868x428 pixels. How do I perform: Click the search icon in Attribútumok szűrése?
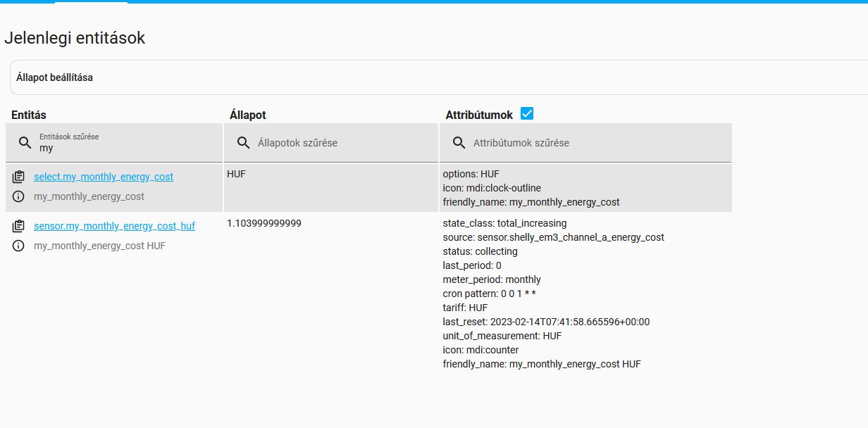pos(459,143)
